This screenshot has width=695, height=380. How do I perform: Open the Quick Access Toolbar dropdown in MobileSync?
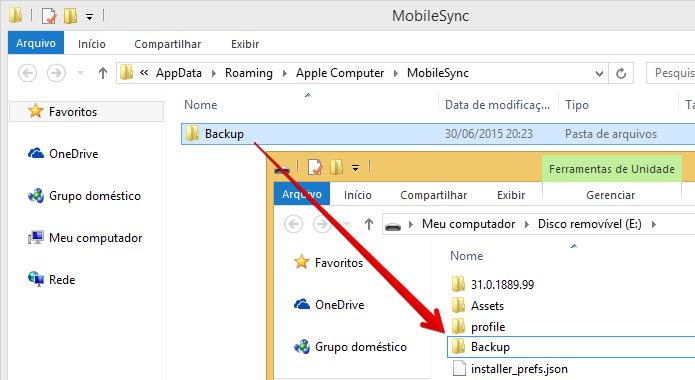[89, 17]
